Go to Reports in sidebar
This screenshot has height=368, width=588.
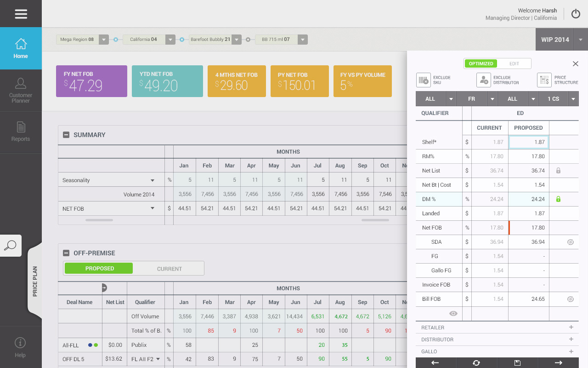pyautogui.click(x=21, y=132)
